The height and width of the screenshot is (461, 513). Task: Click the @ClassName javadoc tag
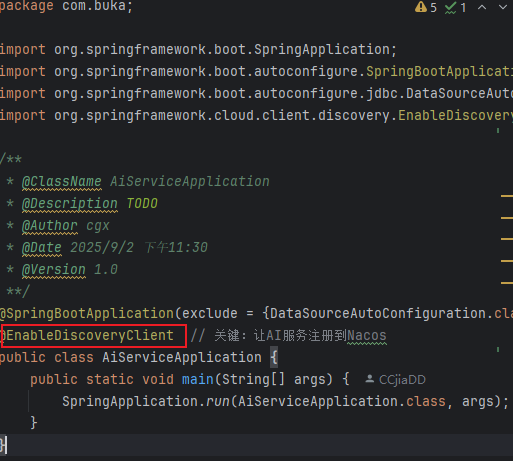(x=62, y=182)
